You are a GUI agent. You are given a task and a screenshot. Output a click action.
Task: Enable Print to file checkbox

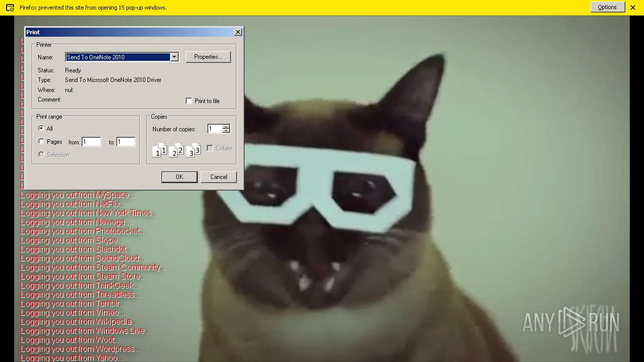pos(189,101)
